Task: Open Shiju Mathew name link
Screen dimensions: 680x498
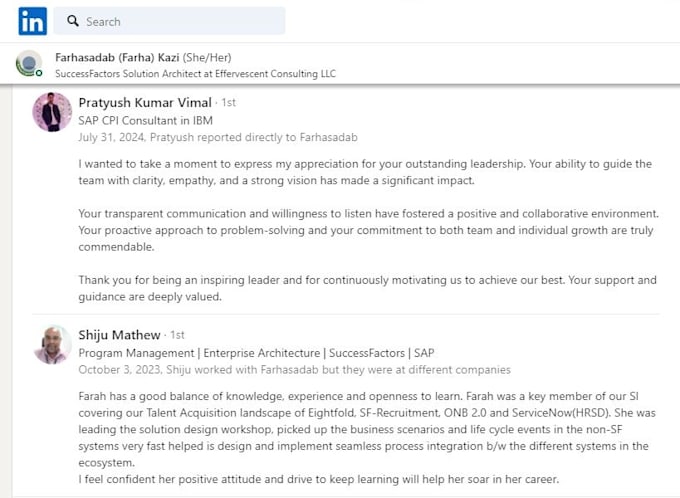Action: click(119, 335)
